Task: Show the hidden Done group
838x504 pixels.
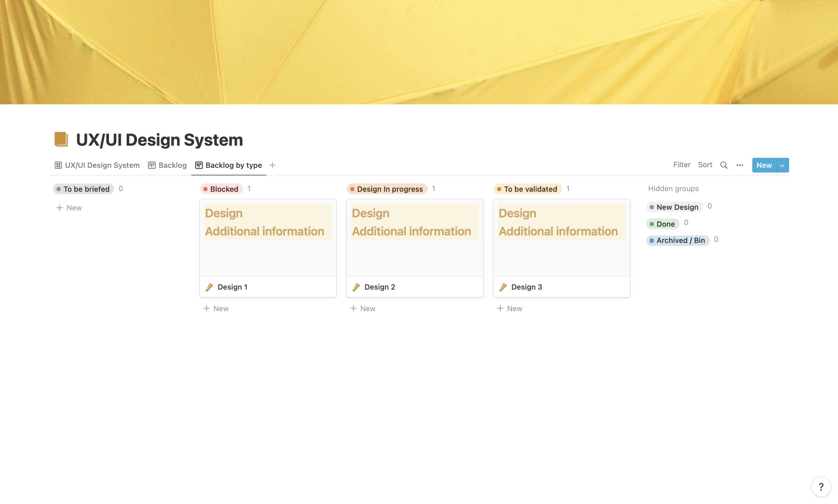Action: [x=662, y=224]
